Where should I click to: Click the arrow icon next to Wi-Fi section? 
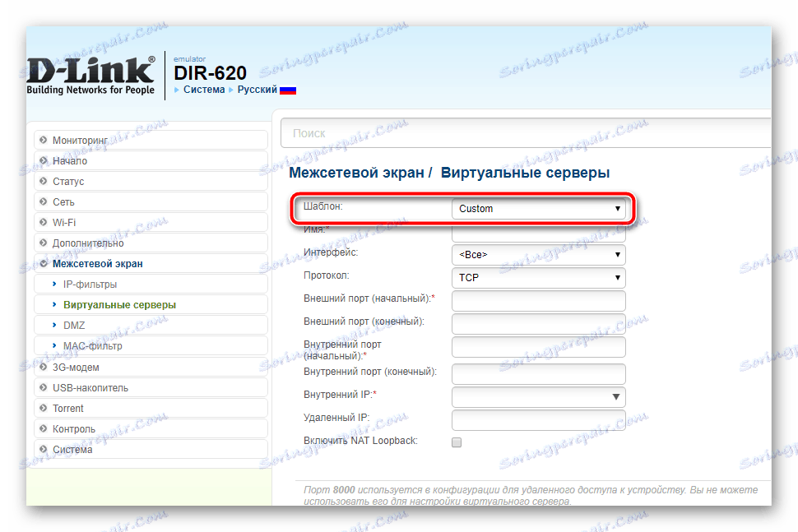[44, 222]
